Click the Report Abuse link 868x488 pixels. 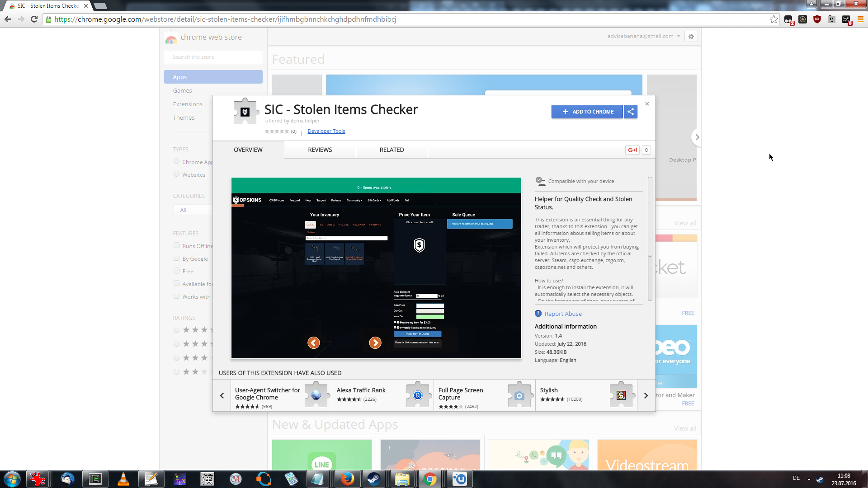(563, 314)
